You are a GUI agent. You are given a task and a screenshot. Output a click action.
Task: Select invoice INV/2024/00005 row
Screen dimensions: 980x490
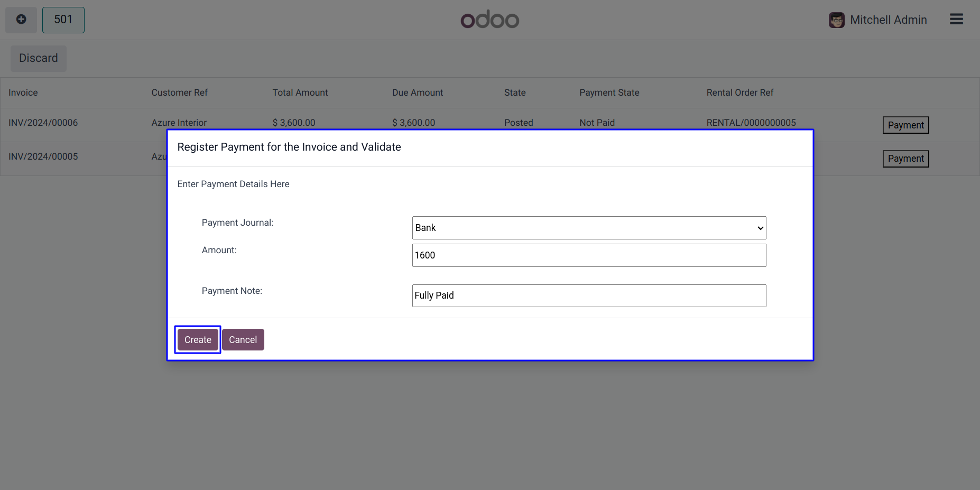coord(43,156)
